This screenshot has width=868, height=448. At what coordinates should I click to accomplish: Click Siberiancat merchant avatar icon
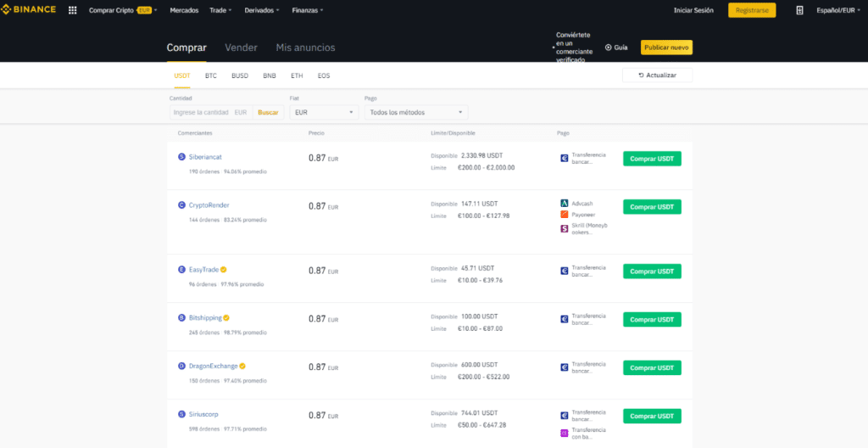pyautogui.click(x=181, y=157)
